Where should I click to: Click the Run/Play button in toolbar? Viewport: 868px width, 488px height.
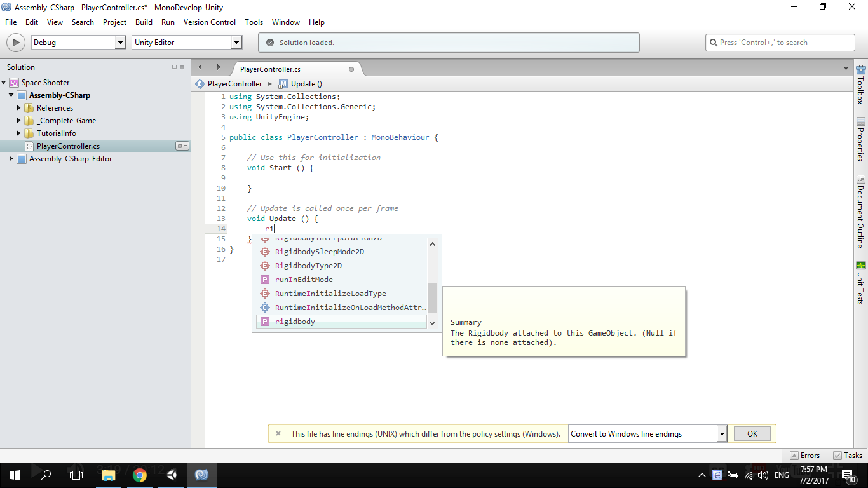pyautogui.click(x=15, y=43)
